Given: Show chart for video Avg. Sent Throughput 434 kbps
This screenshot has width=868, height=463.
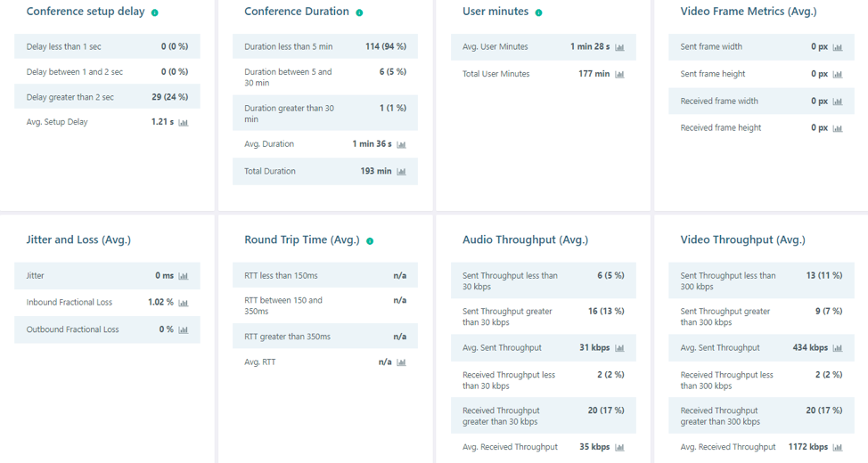Looking at the screenshot, I should point(838,348).
